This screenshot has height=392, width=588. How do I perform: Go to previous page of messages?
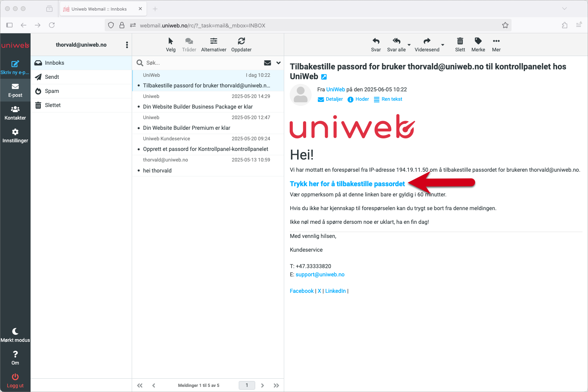pyautogui.click(x=154, y=385)
